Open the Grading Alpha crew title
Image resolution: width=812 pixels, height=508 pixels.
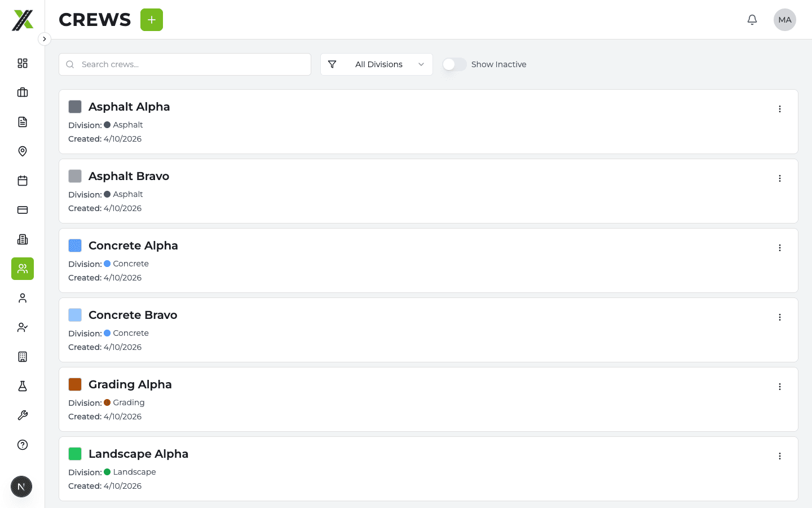[x=130, y=384]
